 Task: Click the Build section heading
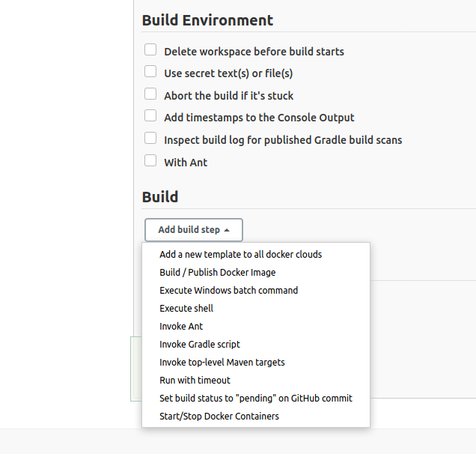[x=160, y=196]
